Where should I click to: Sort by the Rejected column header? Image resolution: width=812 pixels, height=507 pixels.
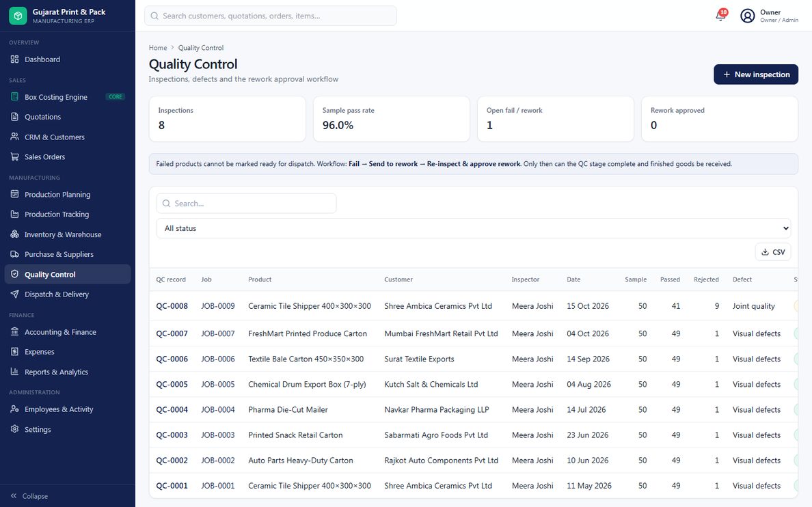coord(706,279)
